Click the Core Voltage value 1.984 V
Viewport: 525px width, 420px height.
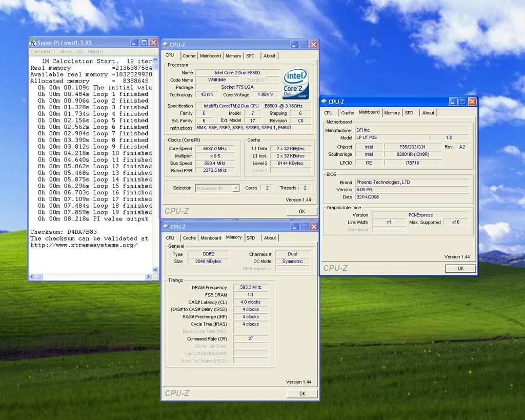[x=265, y=94]
